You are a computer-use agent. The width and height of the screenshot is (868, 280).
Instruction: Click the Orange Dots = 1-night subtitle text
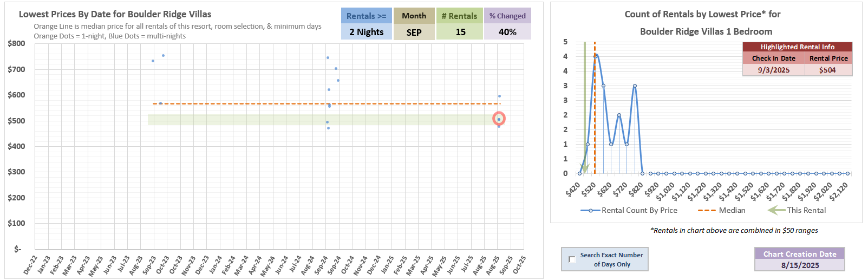tap(109, 36)
